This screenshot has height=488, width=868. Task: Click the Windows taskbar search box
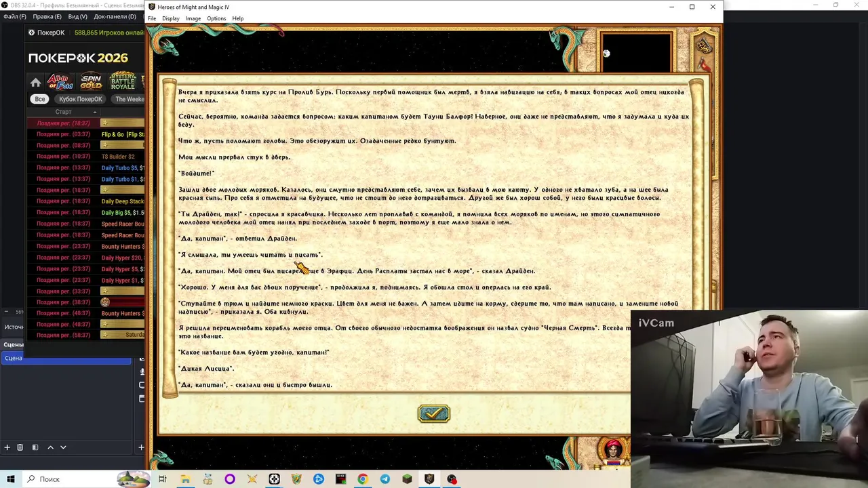click(86, 479)
